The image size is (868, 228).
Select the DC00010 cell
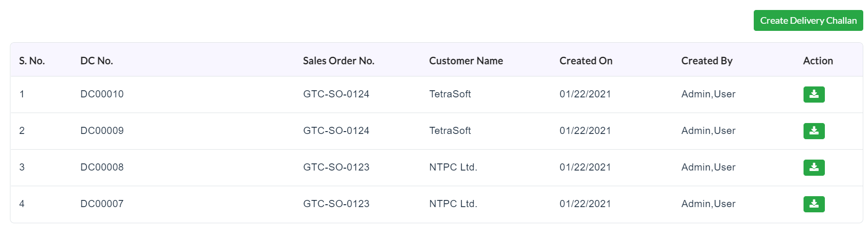pyautogui.click(x=102, y=94)
